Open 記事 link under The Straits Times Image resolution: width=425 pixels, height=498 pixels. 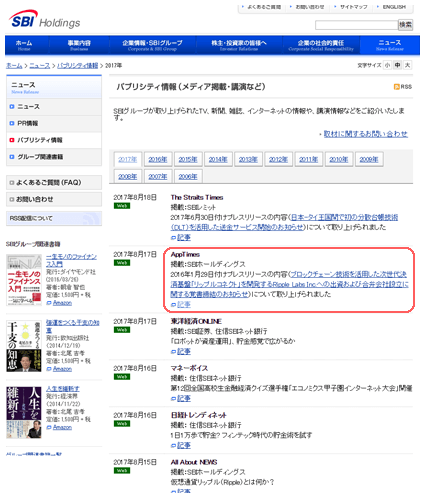(183, 237)
